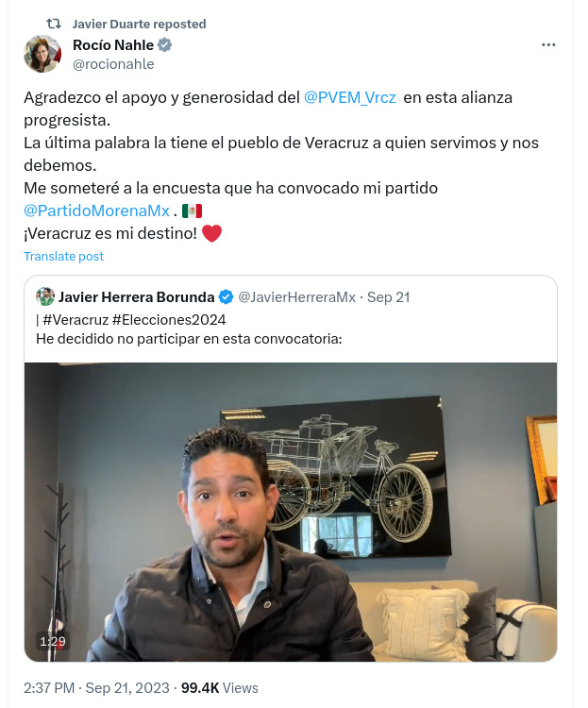Click Javier Duarte reposted label
This screenshot has height=708, width=588.
pyautogui.click(x=139, y=24)
